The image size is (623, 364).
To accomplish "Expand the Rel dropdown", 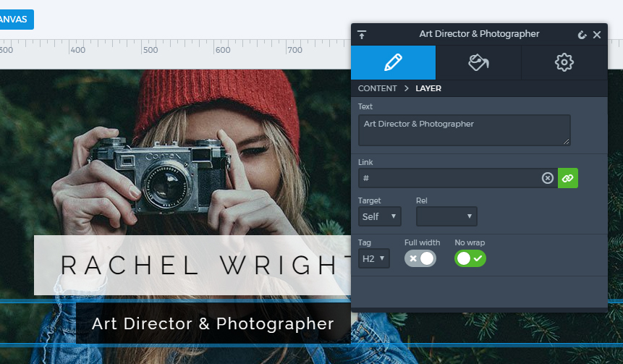I will click(x=446, y=216).
